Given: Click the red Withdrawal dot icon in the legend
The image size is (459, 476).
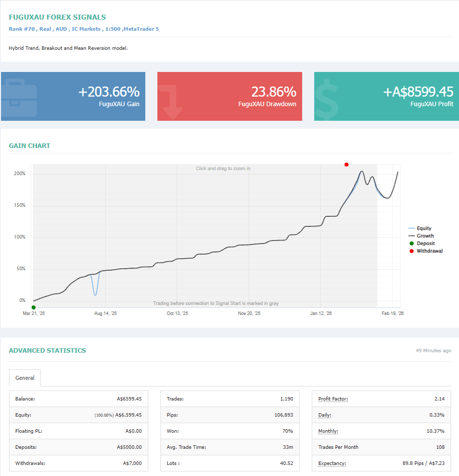Looking at the screenshot, I should [x=411, y=251].
